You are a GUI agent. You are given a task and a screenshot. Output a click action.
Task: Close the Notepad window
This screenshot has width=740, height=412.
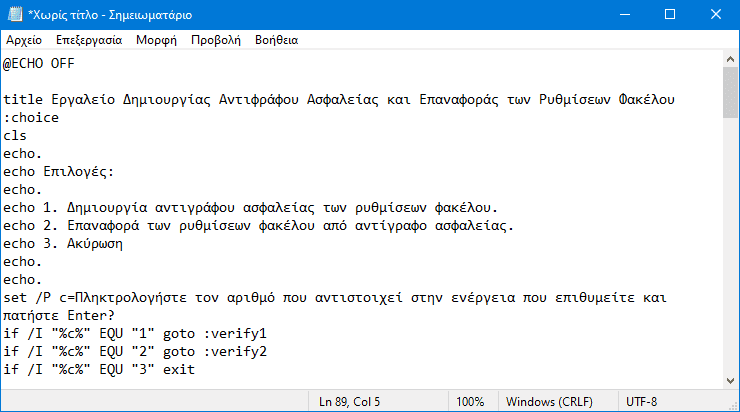click(x=716, y=15)
